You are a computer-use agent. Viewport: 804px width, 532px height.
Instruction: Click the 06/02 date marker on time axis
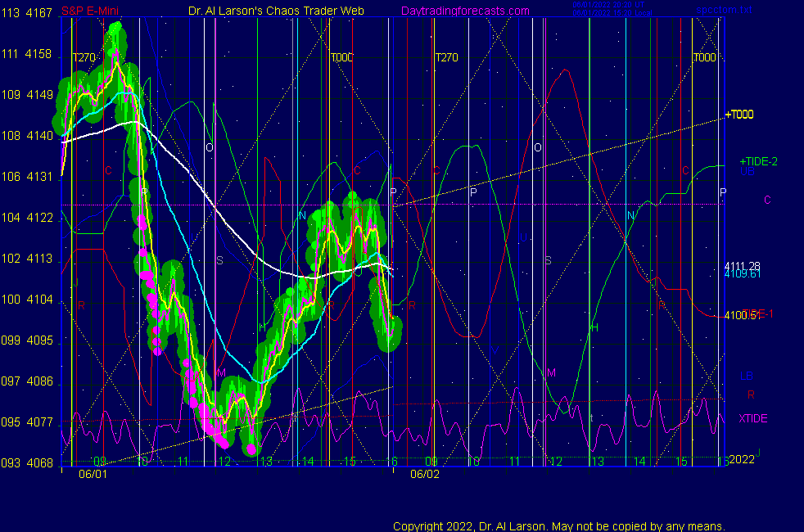pos(424,474)
